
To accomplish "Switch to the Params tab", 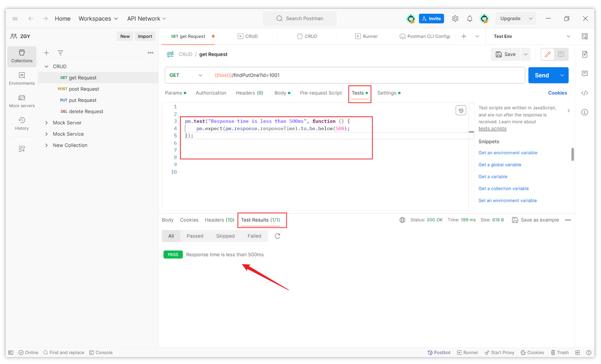I will [x=176, y=93].
